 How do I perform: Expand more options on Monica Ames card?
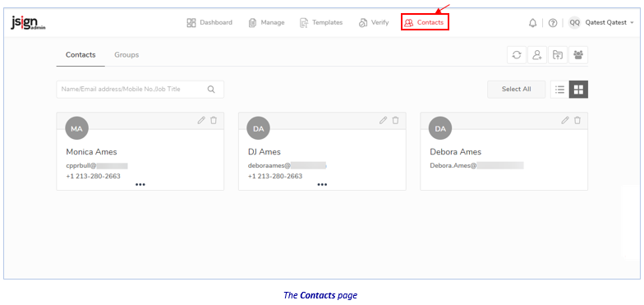(x=140, y=184)
